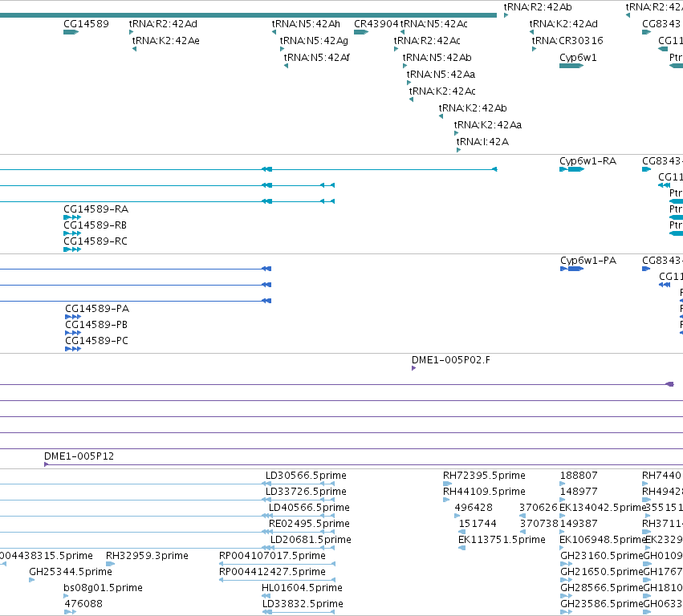This screenshot has height=616, width=683.
Task: Click the GH23160.5prime label
Action: point(602,556)
